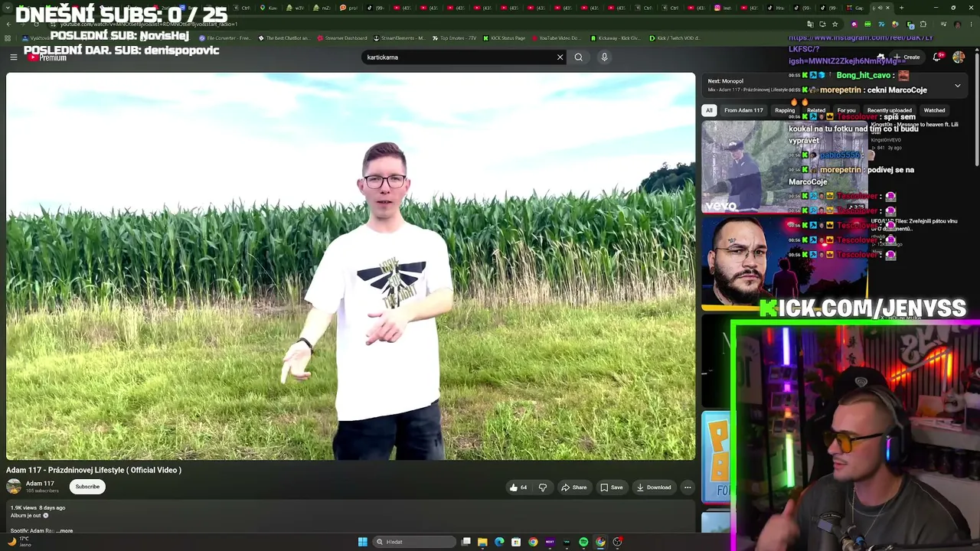This screenshot has height=551, width=980.
Task: Open the Vevo recommended video thumbnail
Action: [x=785, y=167]
